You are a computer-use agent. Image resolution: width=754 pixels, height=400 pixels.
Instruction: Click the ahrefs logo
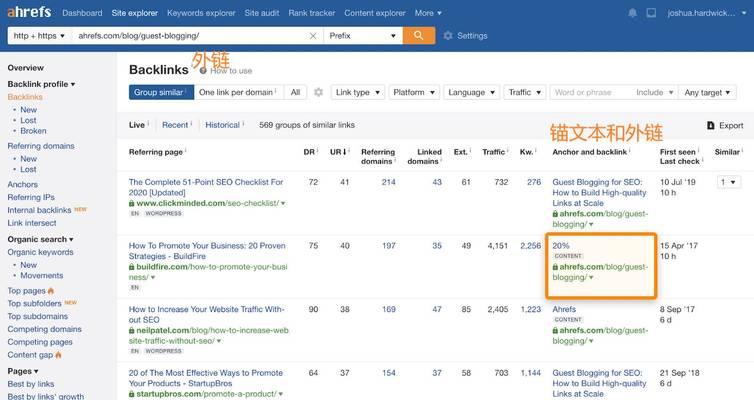coord(29,12)
